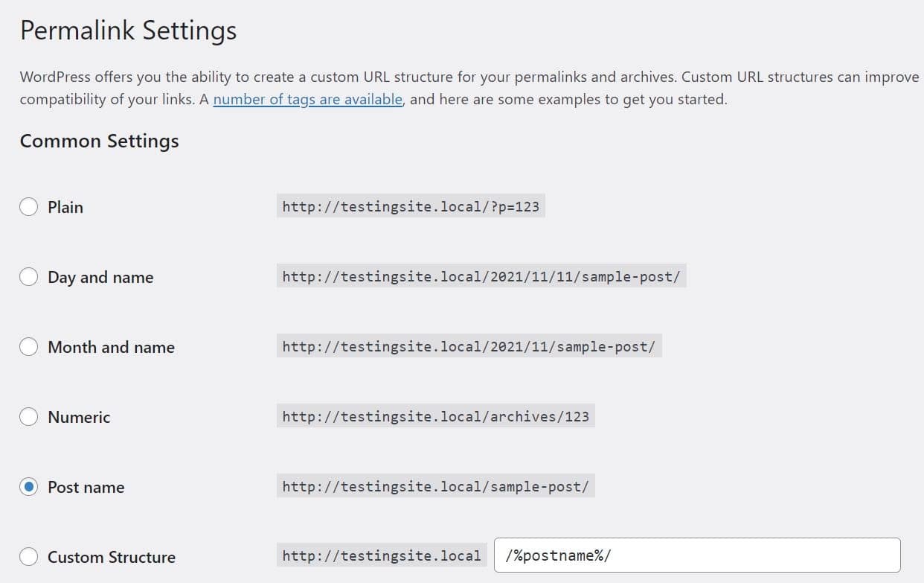Screen dimensions: 924x583
Task: Select the Numeric permalink radio button
Action: [x=29, y=416]
